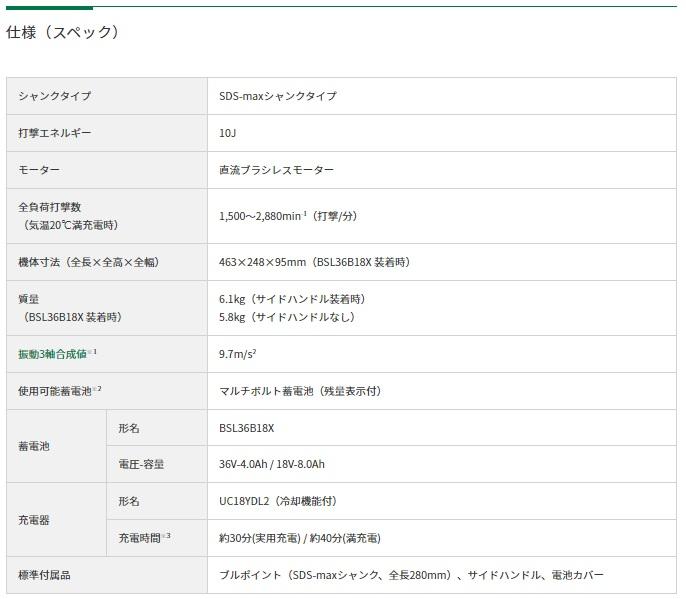Select the シャンクタイプ row label

(55, 96)
